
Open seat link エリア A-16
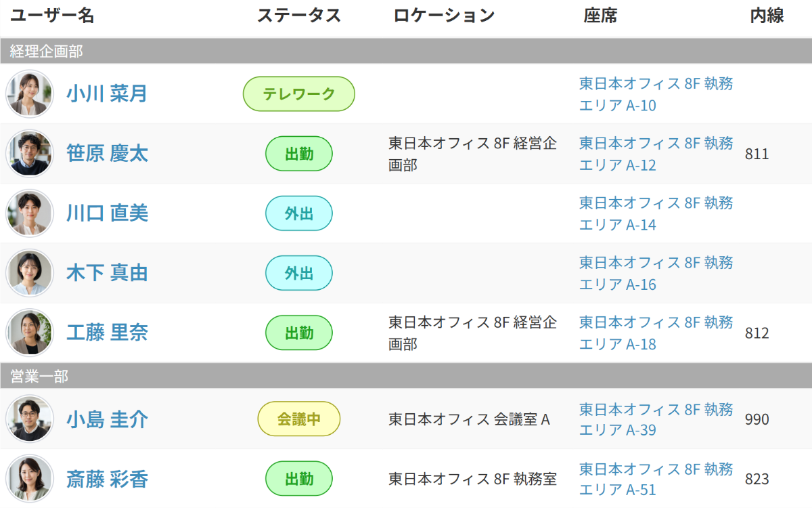656,273
